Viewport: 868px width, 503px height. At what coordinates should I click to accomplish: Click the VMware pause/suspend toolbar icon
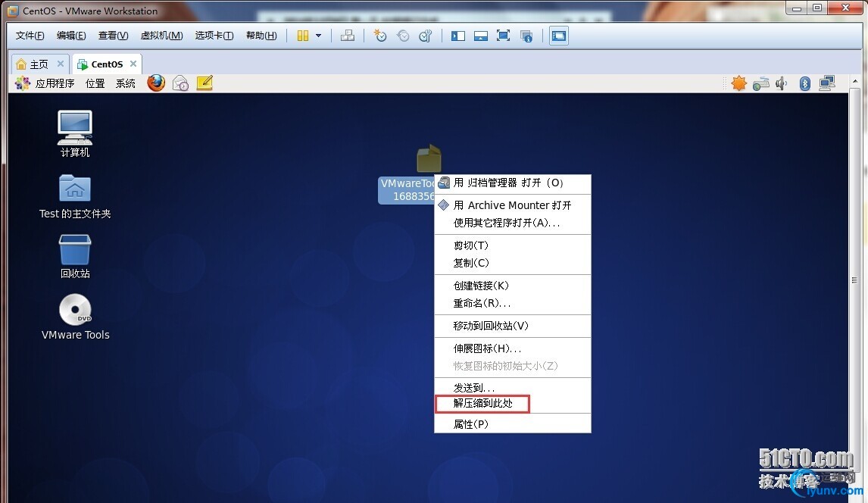coord(302,36)
